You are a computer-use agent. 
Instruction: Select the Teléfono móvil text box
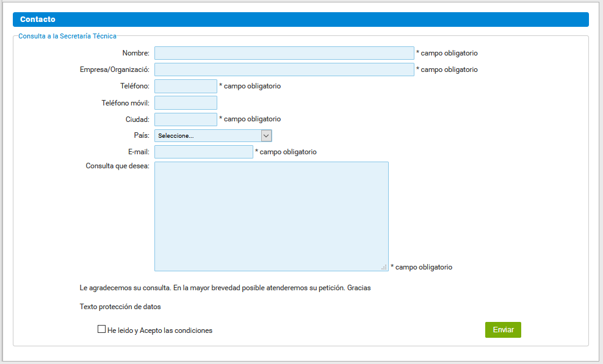tap(186, 102)
